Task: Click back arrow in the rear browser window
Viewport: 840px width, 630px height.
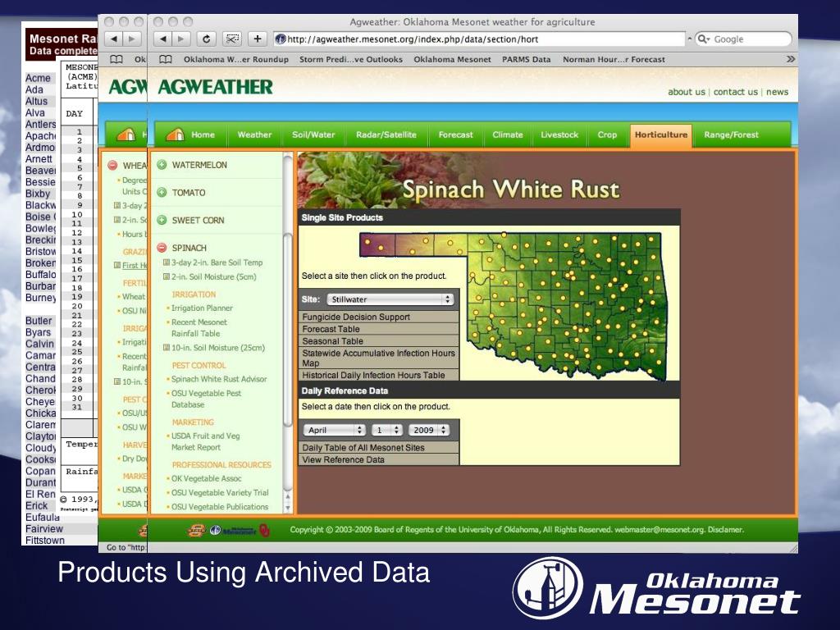Action: click(113, 39)
